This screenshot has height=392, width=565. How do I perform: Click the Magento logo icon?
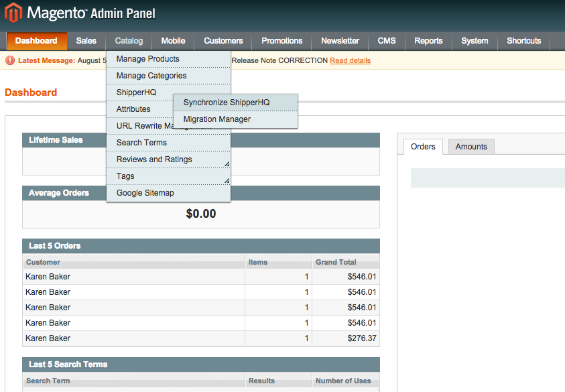[13, 12]
